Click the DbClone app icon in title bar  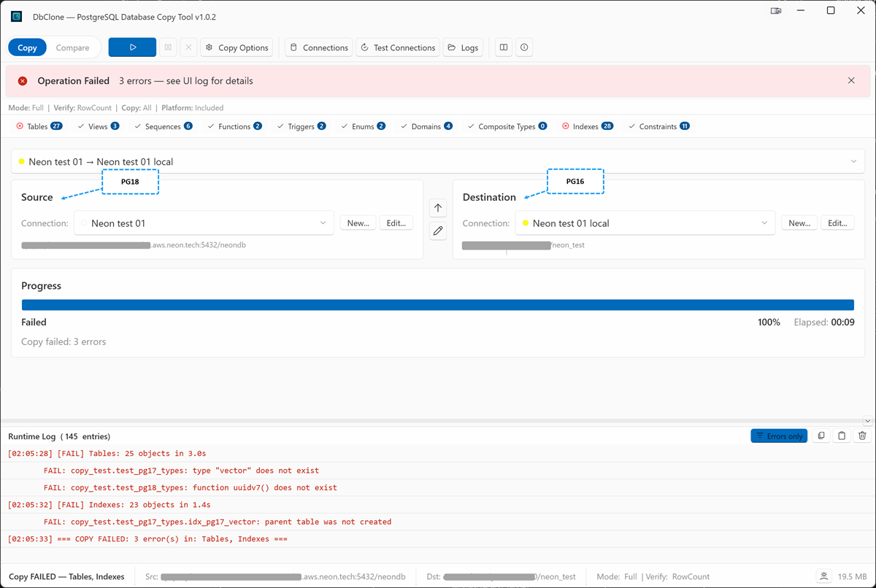pos(16,16)
